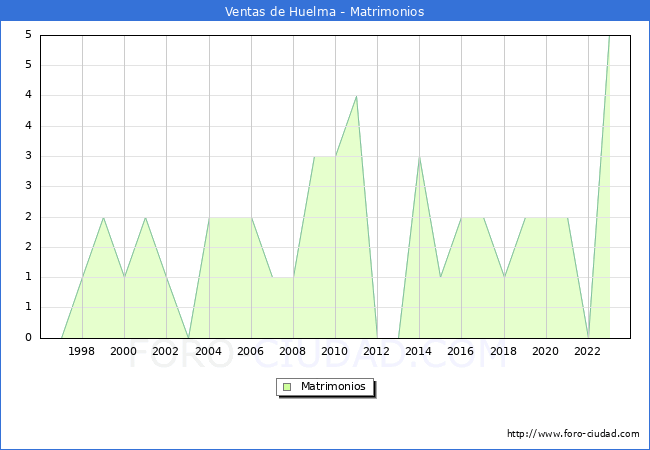Select the 2014 x-axis label
Image resolution: width=650 pixels, height=450 pixels.
click(419, 351)
